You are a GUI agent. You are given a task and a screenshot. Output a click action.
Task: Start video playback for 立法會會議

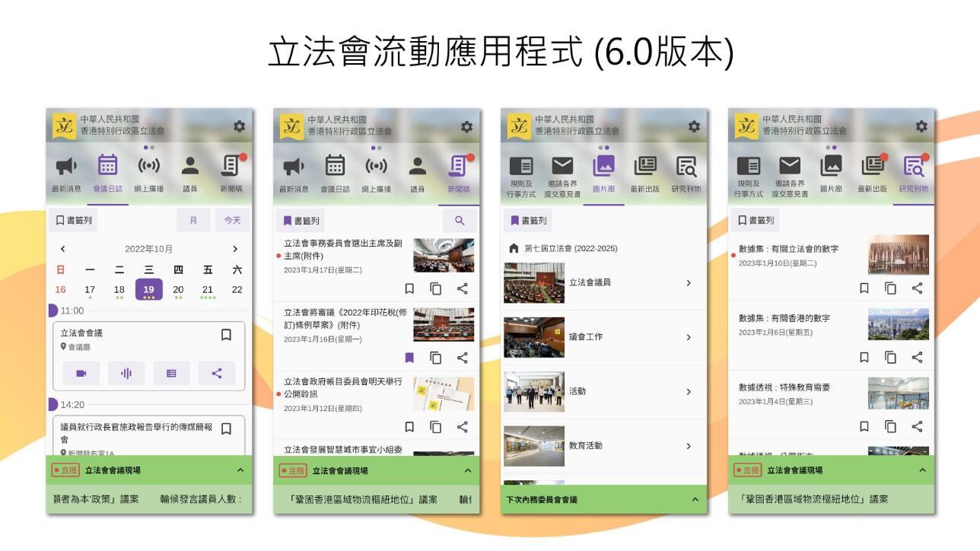click(x=81, y=373)
